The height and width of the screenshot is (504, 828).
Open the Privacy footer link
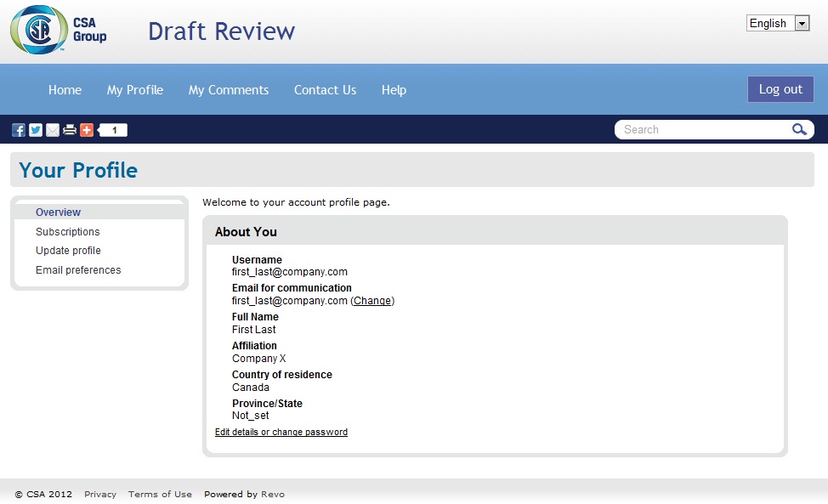click(100, 495)
